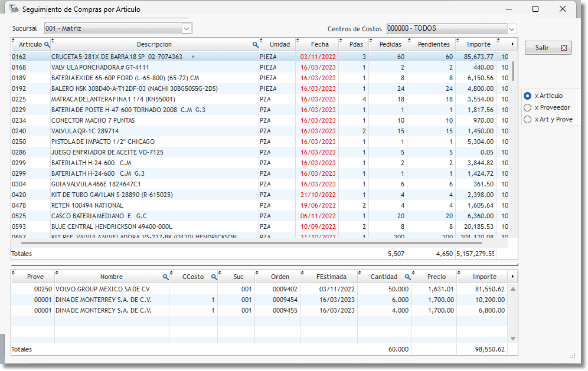This screenshot has height=371, width=588.
Task: Click the right arrow icon in lower grid header
Action: click(x=512, y=277)
